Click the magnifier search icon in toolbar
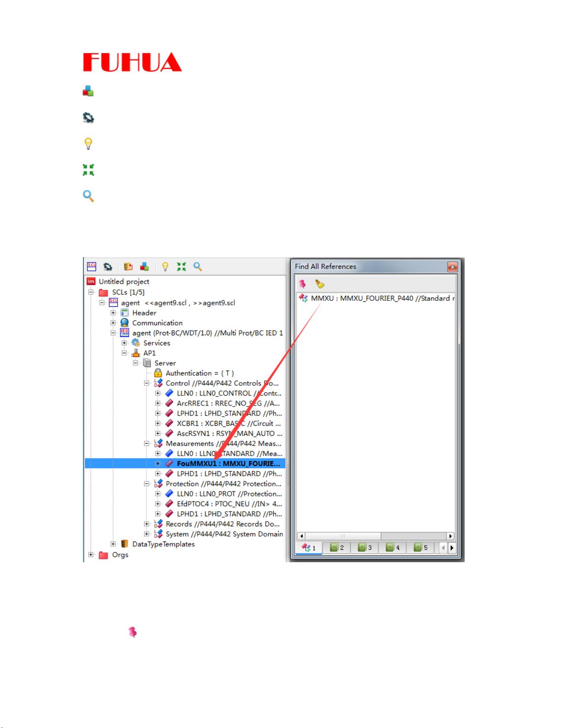The width and height of the screenshot is (563, 728). click(198, 267)
